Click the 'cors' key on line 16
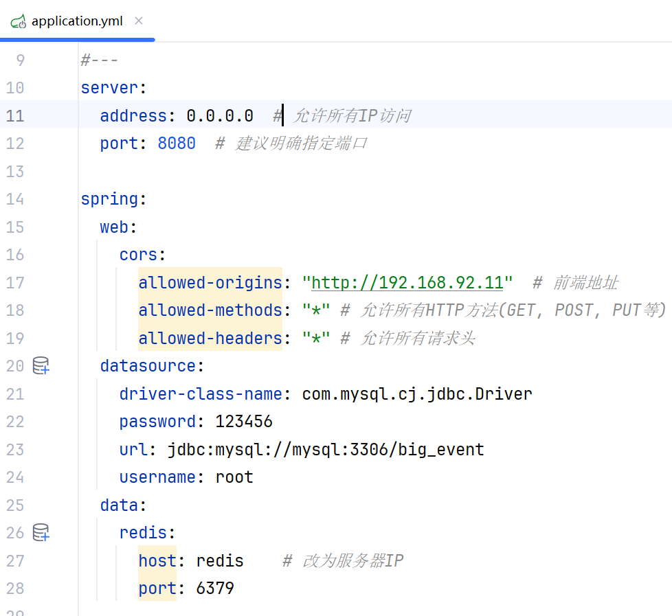Viewport: 672px width, 616px height. 138,255
